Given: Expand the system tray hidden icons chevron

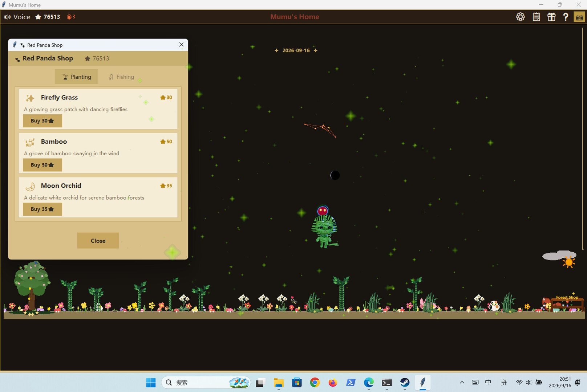Looking at the screenshot, I should [x=462, y=383].
